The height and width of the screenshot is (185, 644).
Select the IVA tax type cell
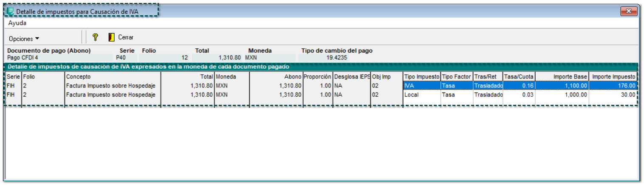pyautogui.click(x=422, y=86)
